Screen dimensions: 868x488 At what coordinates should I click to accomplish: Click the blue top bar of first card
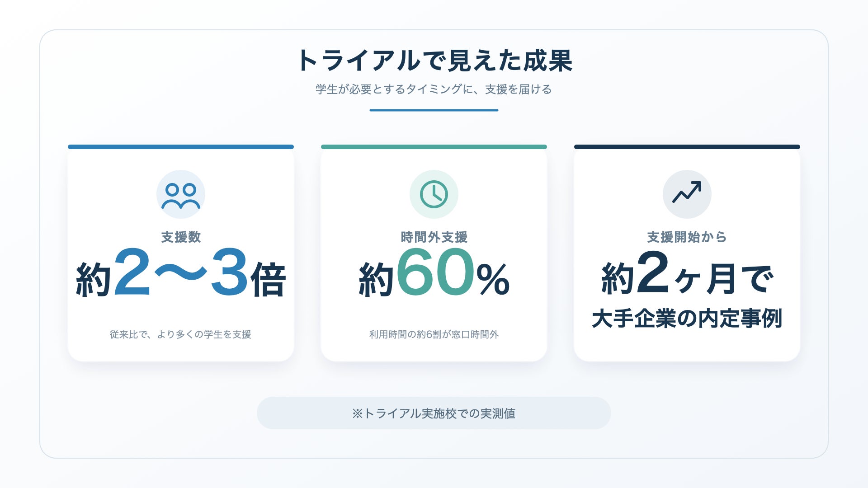[181, 147]
